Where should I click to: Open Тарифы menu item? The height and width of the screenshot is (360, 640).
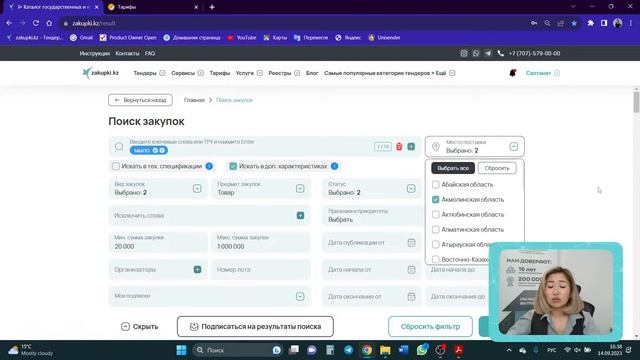pyautogui.click(x=220, y=73)
